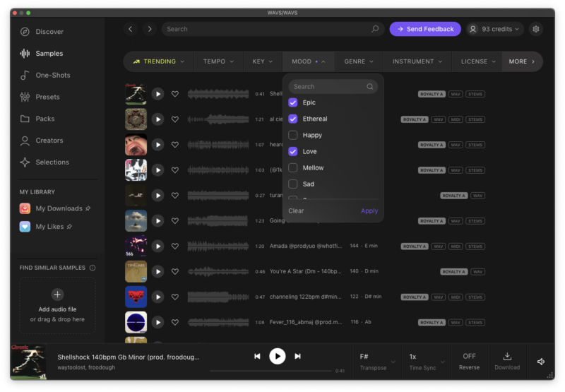Image resolution: width=565 pixels, height=392 pixels.
Task: Skip to next track in player
Action: (298, 357)
